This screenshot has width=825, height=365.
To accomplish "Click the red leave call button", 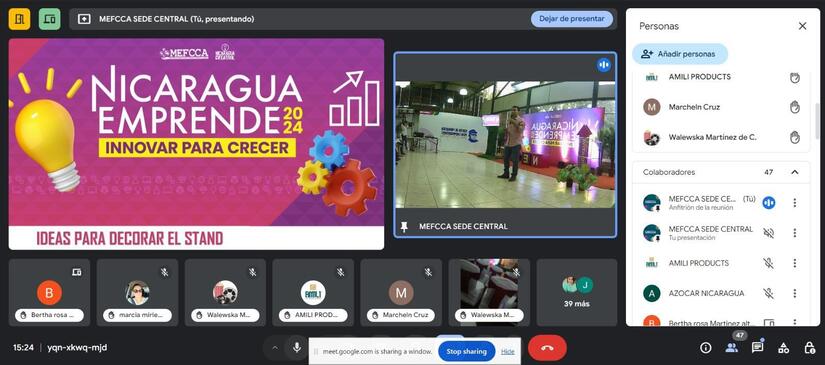I will tap(547, 348).
